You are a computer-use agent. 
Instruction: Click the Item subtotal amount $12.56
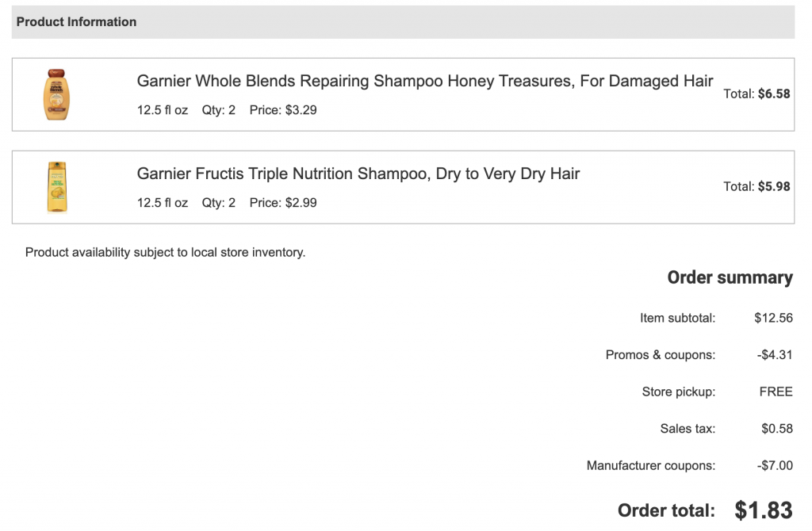pos(773,318)
